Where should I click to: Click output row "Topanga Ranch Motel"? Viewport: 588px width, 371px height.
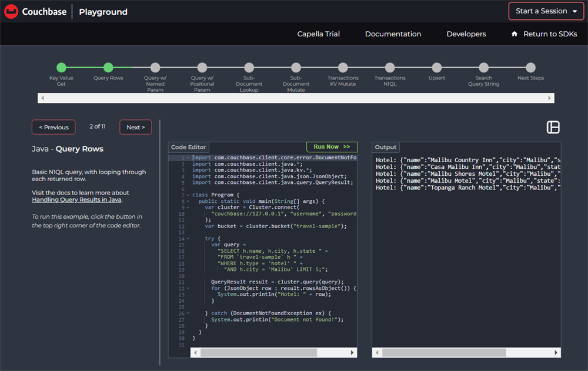(468, 188)
